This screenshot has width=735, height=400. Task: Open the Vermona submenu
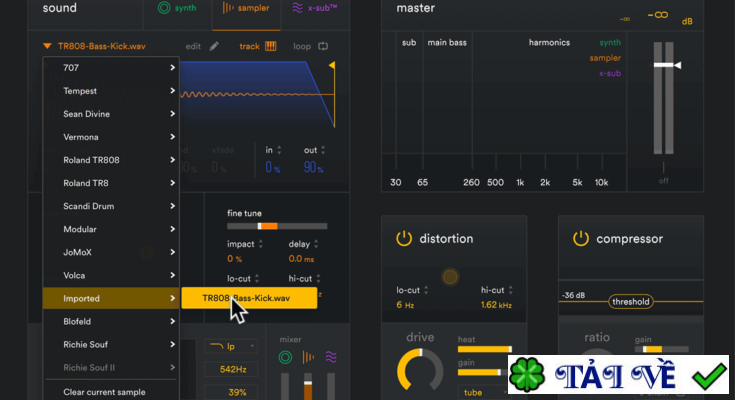coord(111,137)
